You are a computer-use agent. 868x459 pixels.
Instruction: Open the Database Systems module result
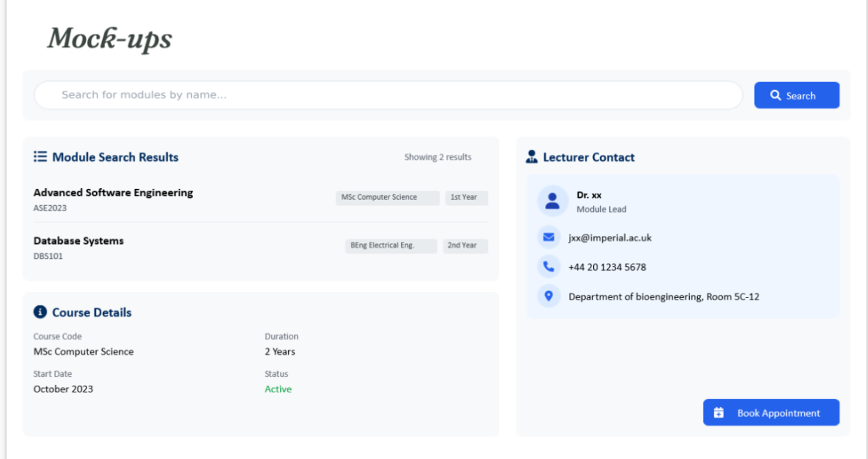(x=78, y=241)
